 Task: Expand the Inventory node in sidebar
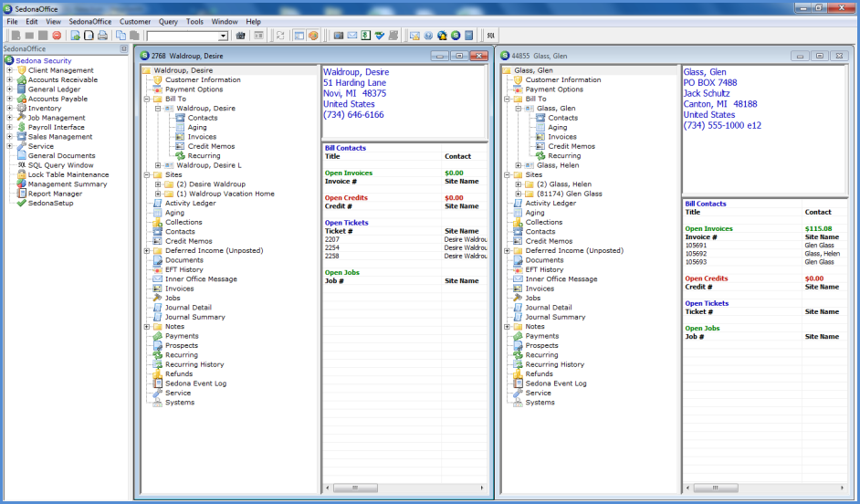tap(9, 108)
